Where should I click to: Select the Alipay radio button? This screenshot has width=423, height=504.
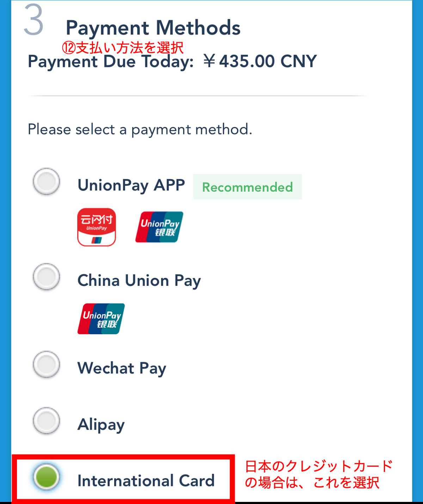click(x=46, y=421)
